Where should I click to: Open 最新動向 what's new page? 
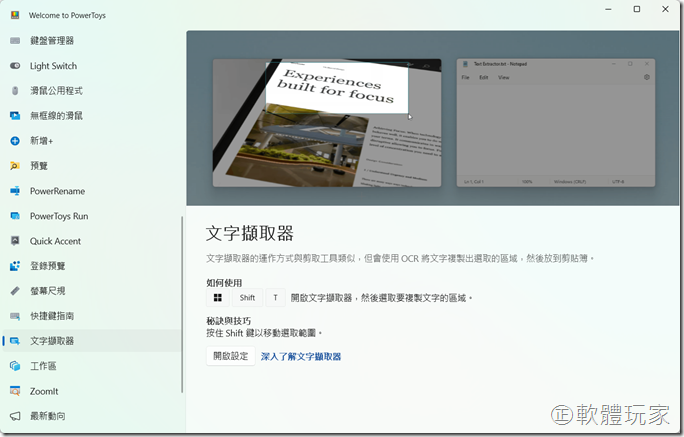pos(47,416)
